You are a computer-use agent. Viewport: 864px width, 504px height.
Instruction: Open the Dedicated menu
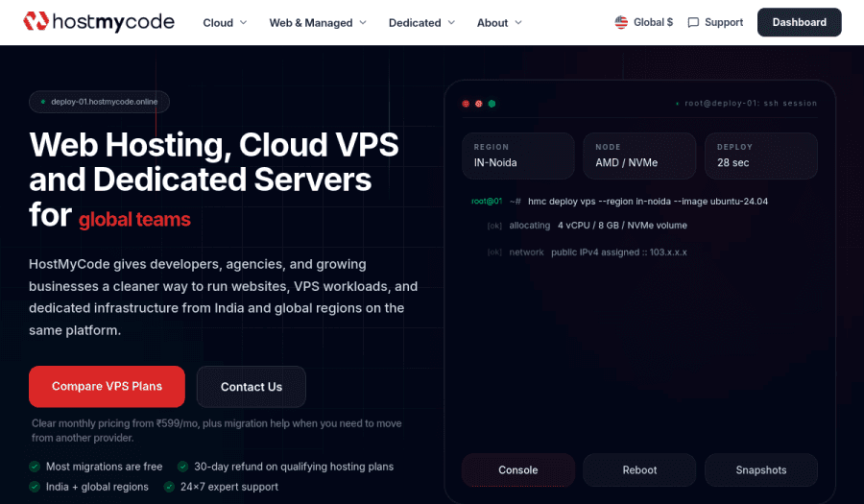point(422,23)
